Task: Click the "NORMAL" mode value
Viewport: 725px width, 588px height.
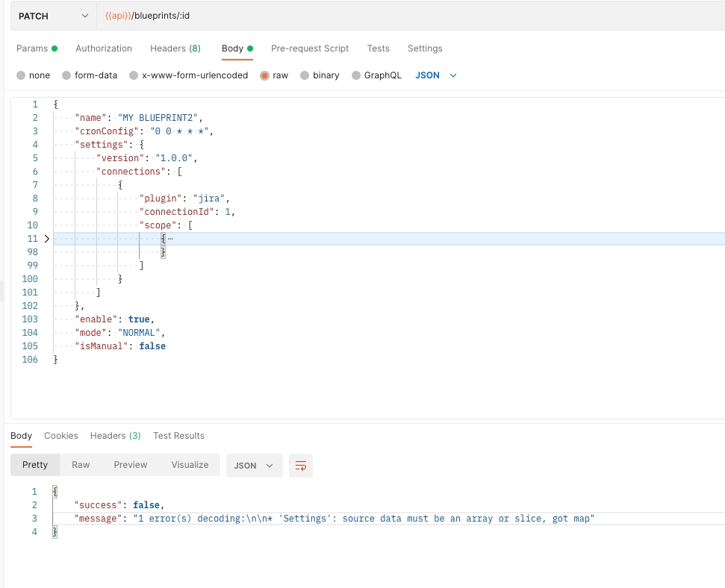Action: pyautogui.click(x=139, y=333)
